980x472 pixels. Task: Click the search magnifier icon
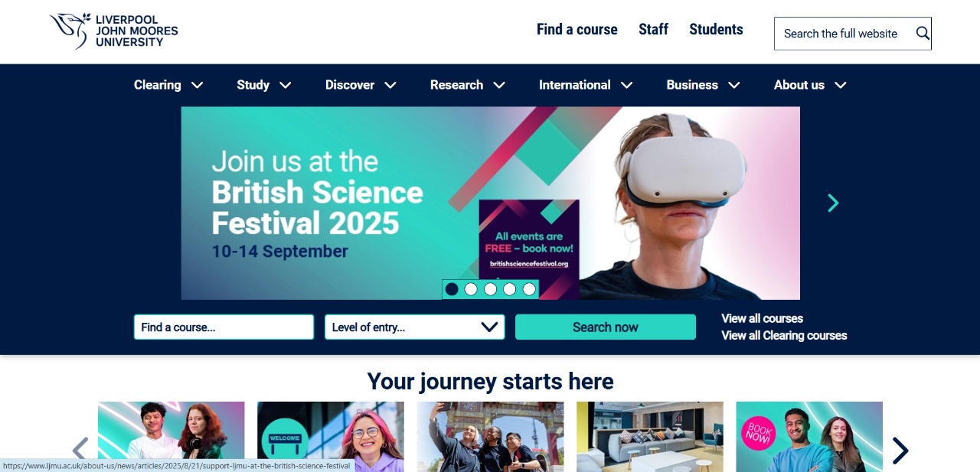click(923, 33)
